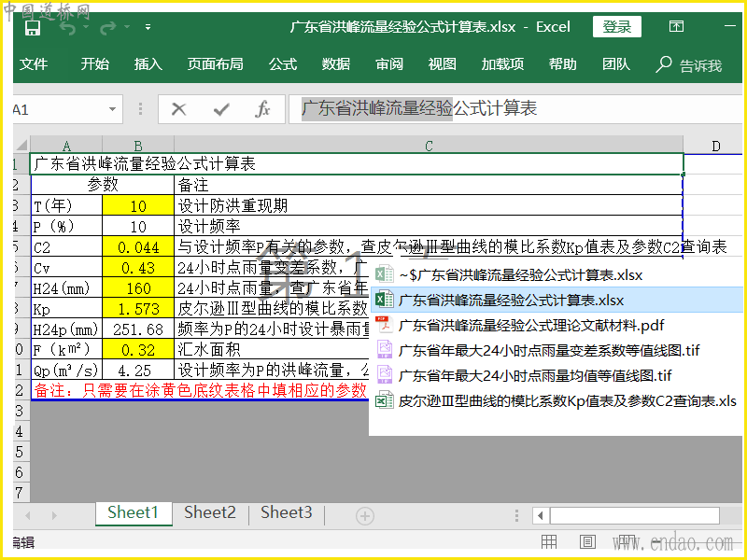The width and height of the screenshot is (747, 560).
Task: Open the 审阅 ribbon tab
Action: pyautogui.click(x=389, y=63)
